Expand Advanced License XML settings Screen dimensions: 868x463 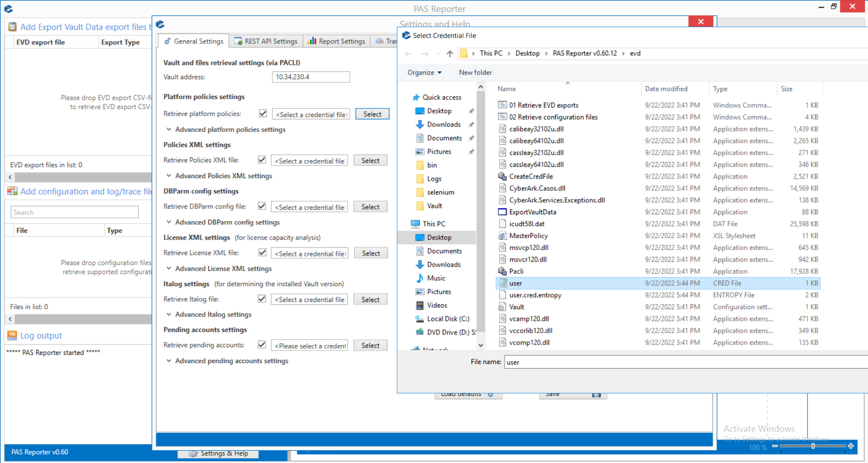point(169,268)
